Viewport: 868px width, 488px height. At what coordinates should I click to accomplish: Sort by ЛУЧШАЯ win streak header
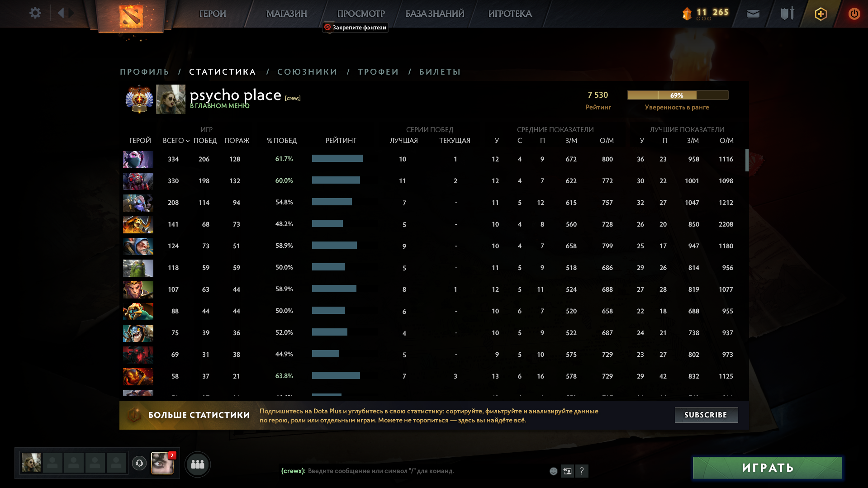pyautogui.click(x=404, y=141)
